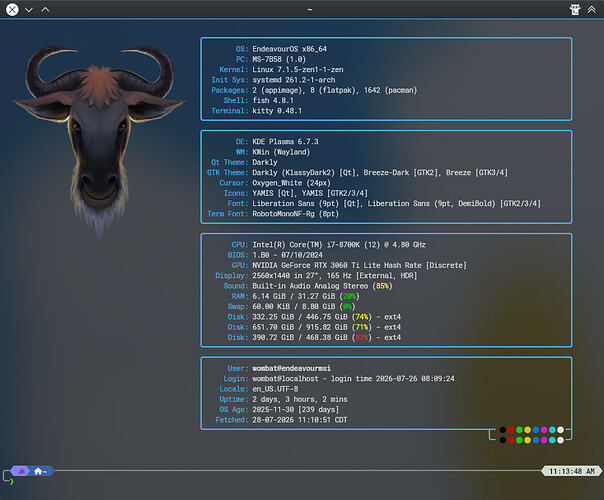Click the home directory icon in prompt
Viewport: 604px width, 500px height.
pyautogui.click(x=38, y=471)
